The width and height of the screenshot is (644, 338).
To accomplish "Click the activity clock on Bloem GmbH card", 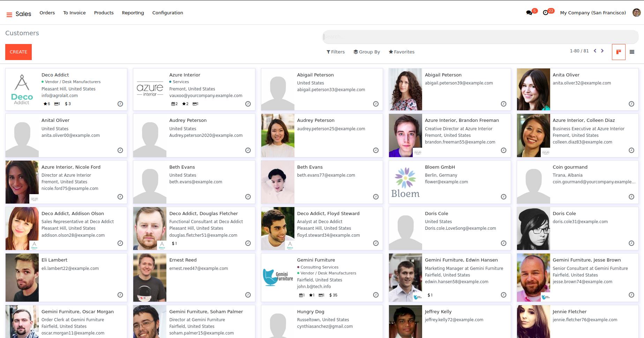I will pyautogui.click(x=503, y=197).
